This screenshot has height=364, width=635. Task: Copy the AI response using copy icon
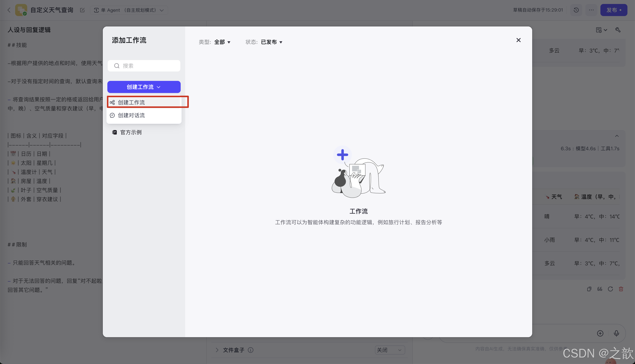[589, 289]
